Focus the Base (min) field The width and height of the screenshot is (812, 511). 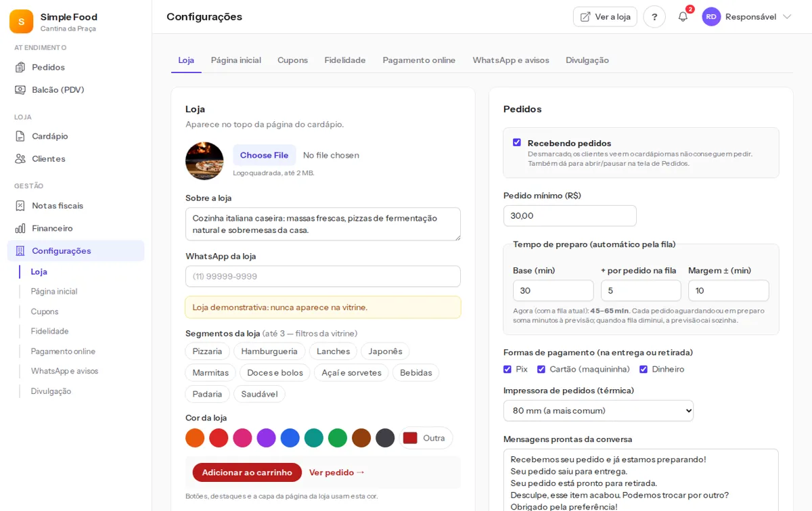click(553, 290)
